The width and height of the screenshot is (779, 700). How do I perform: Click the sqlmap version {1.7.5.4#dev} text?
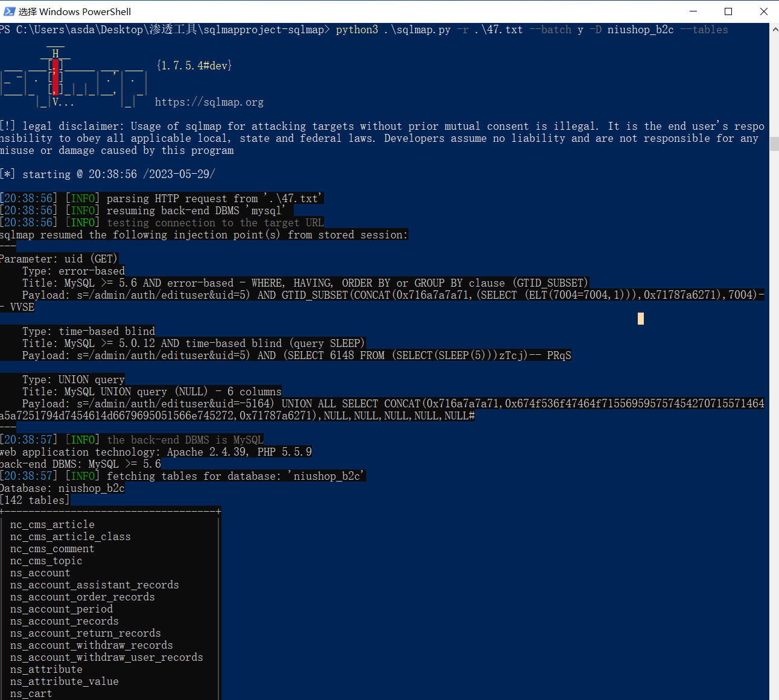tap(194, 65)
